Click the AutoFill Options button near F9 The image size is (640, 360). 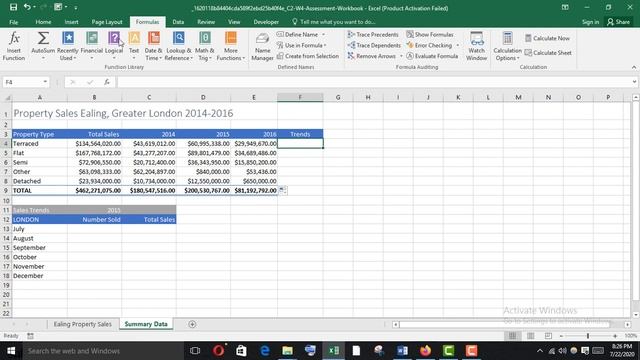[x=283, y=190]
